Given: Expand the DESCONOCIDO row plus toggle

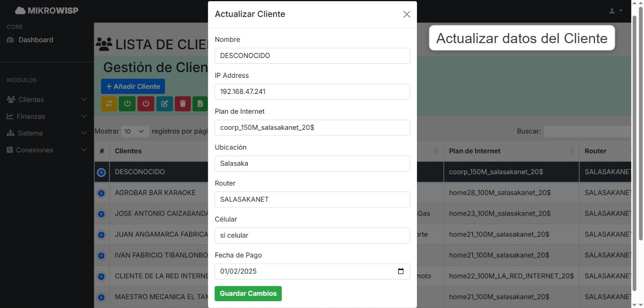Looking at the screenshot, I should pos(101,173).
